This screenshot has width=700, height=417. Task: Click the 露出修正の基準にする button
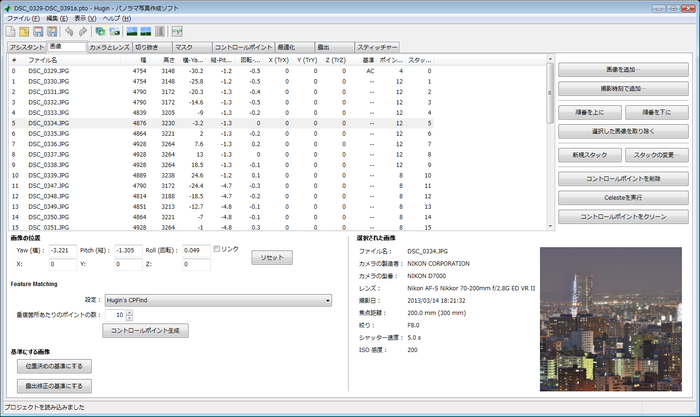pyautogui.click(x=54, y=386)
